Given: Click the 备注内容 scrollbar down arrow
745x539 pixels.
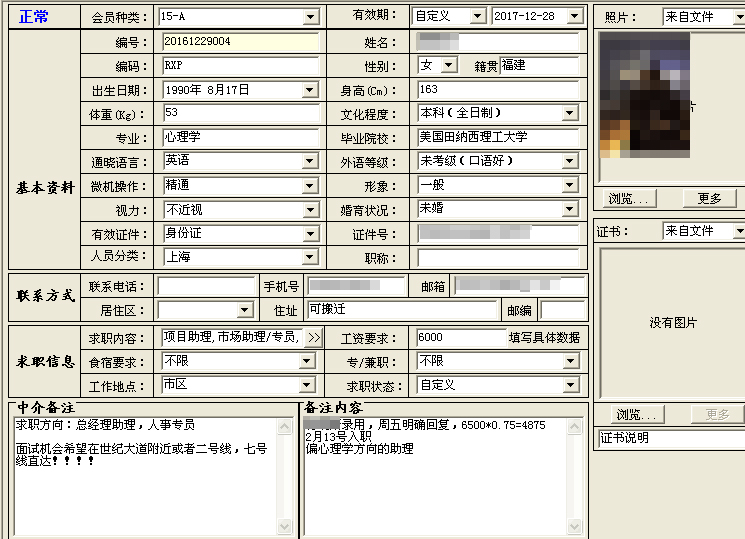Looking at the screenshot, I should click(574, 527).
